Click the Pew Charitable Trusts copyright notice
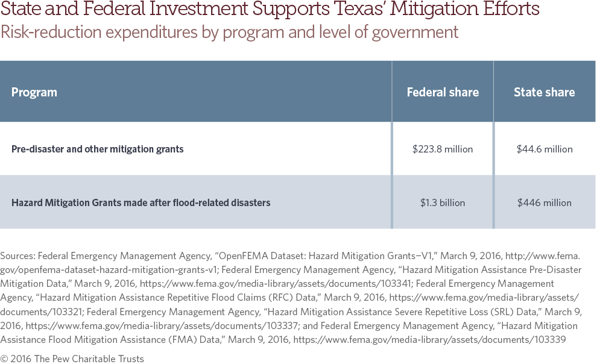This screenshot has width=597, height=364. [72, 359]
